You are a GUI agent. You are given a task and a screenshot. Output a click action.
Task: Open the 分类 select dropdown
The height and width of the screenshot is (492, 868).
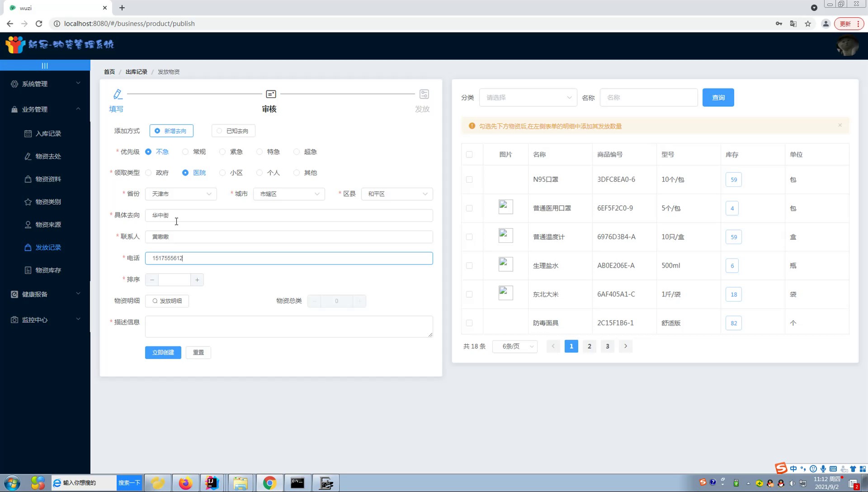point(528,98)
